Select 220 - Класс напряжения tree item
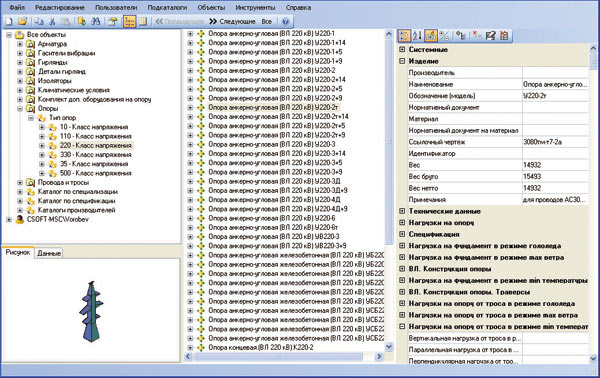 coord(96,145)
